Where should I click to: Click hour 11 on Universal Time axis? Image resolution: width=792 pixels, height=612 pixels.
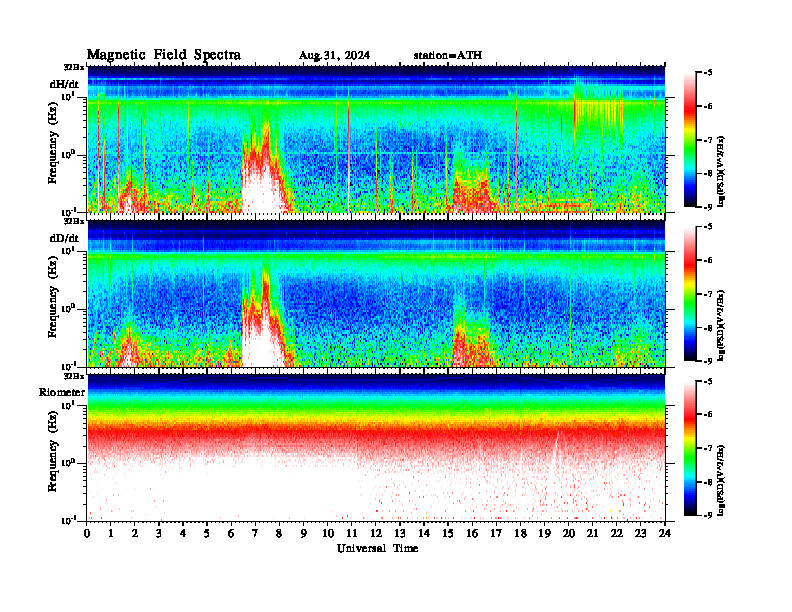(352, 533)
